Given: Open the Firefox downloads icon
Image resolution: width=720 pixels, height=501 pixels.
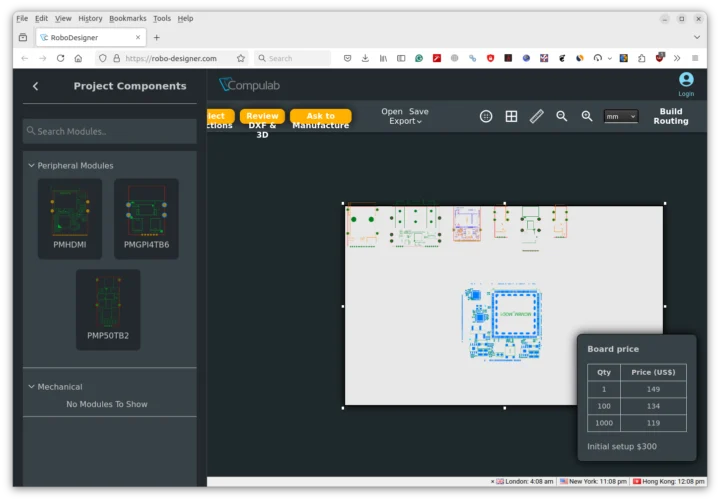Looking at the screenshot, I should click(x=365, y=58).
